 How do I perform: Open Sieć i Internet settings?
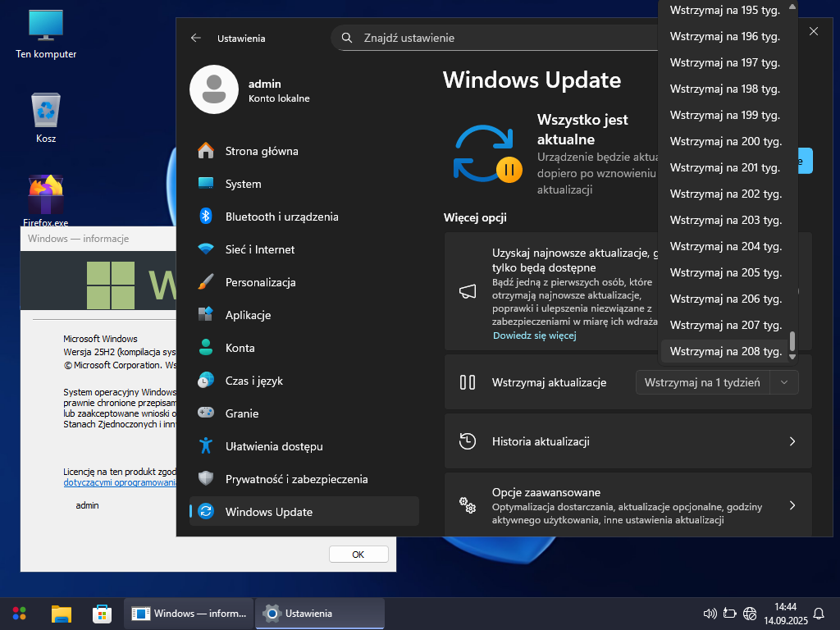(x=259, y=249)
